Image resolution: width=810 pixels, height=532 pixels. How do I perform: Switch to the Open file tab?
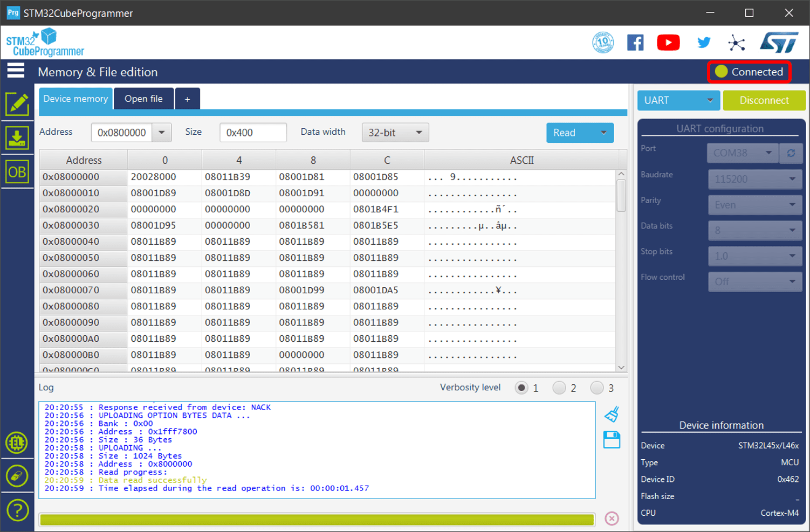coord(143,99)
